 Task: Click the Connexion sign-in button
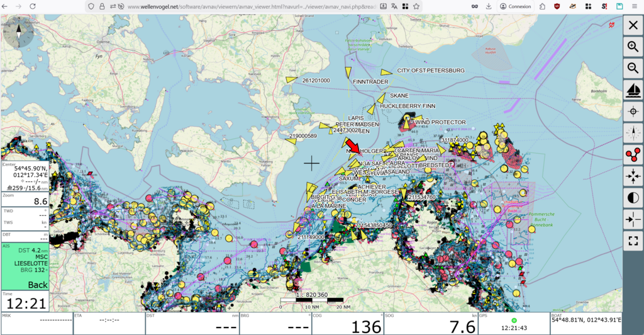[515, 6]
